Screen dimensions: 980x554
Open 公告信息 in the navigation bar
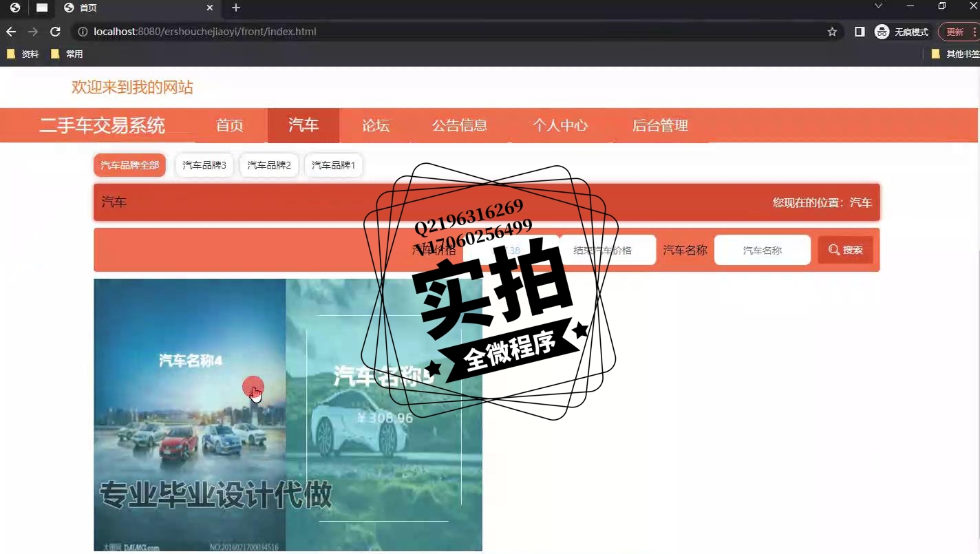pos(460,125)
